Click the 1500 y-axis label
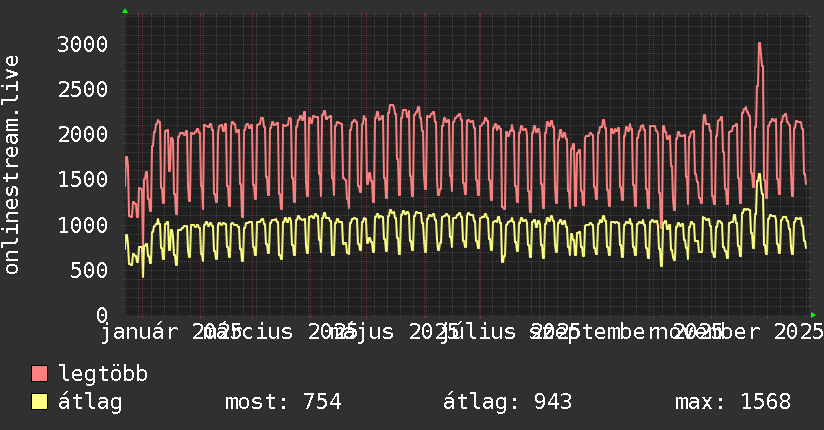This screenshot has width=824, height=430. pos(83,180)
